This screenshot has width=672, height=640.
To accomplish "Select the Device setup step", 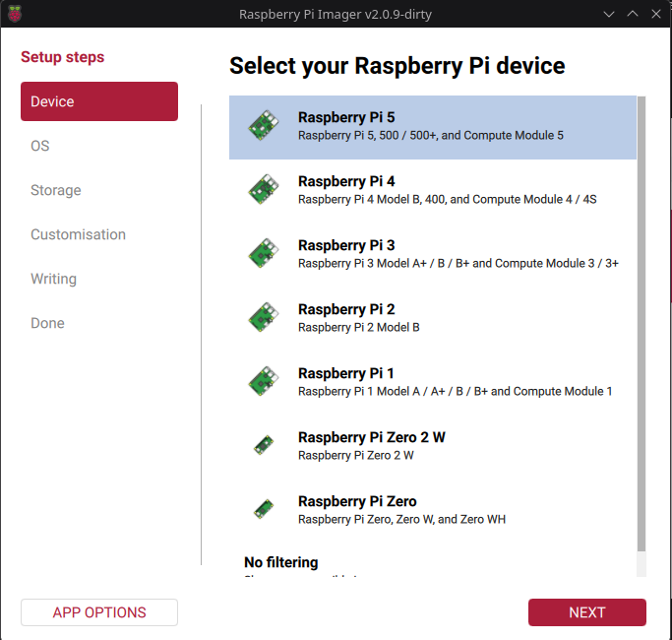I will coord(99,101).
